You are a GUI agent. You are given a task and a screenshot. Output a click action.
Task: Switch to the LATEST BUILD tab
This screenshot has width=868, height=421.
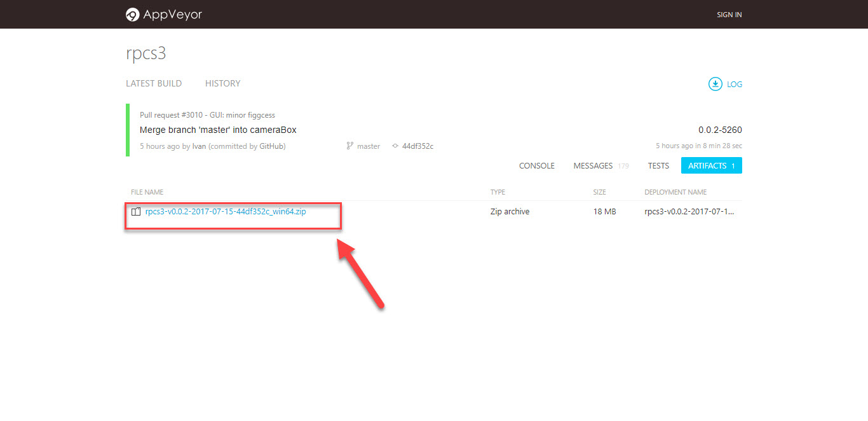pyautogui.click(x=154, y=83)
